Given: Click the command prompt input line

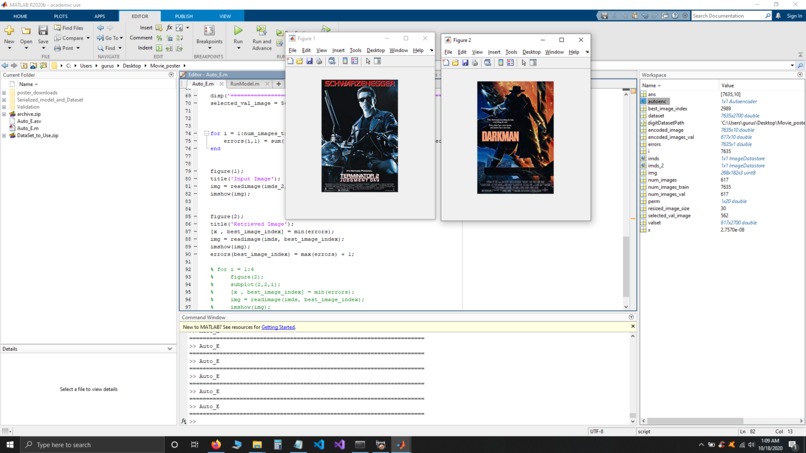Looking at the screenshot, I should coord(411,422).
